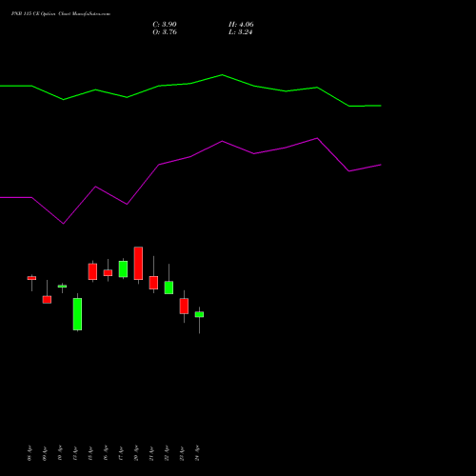The width and height of the screenshot is (476, 476).
Task: Click the small red candle on 08 Apr
Action: point(31,278)
